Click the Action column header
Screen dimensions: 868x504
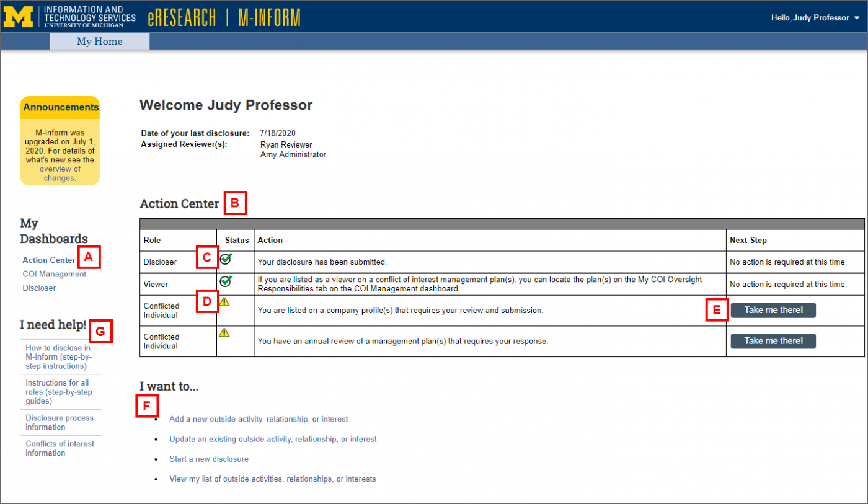pos(270,240)
